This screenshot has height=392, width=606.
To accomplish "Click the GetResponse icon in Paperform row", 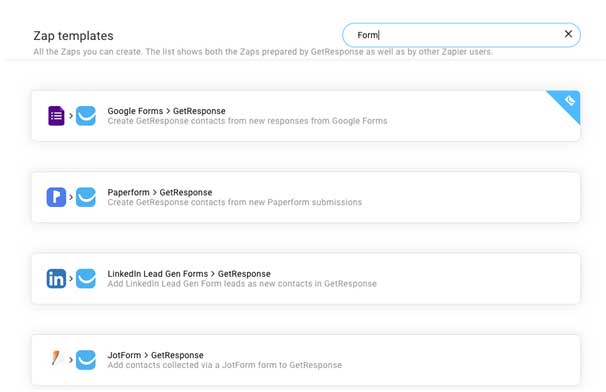I will 86,197.
